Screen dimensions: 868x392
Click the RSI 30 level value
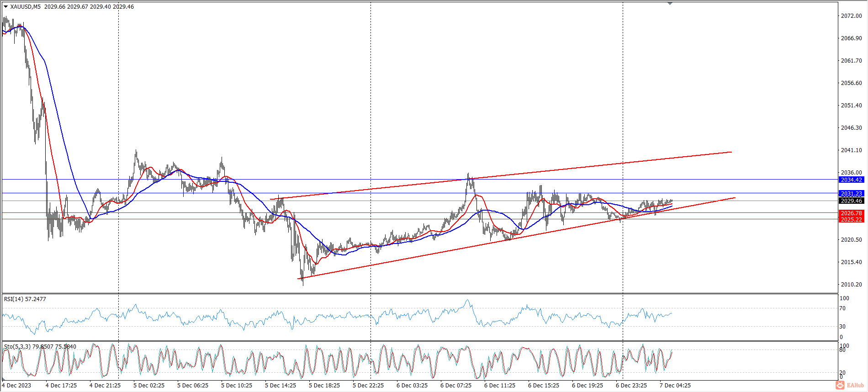click(843, 327)
